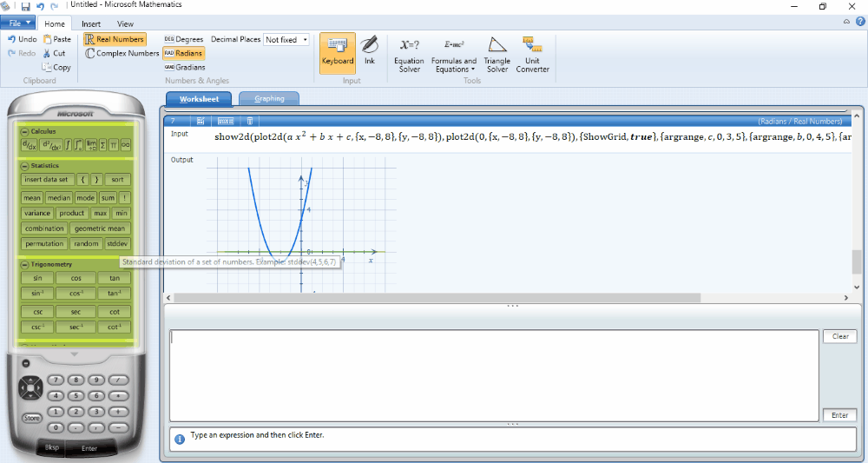This screenshot has height=463, width=868.
Task: Set angle unit to Degrees
Action: tap(184, 39)
